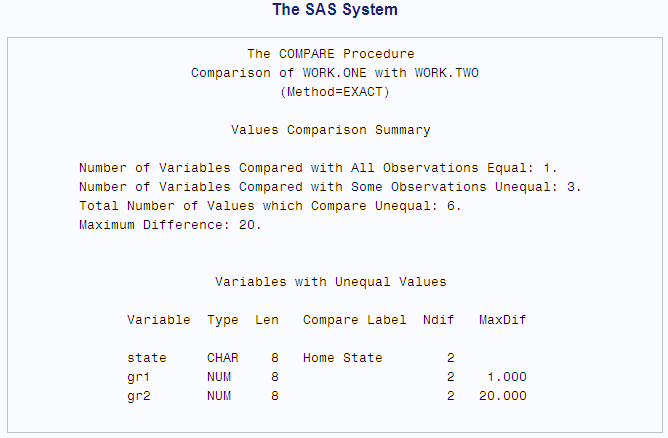668x438 pixels.
Task: Select the "Some Observations Unequal: 3." line
Action: point(331,187)
